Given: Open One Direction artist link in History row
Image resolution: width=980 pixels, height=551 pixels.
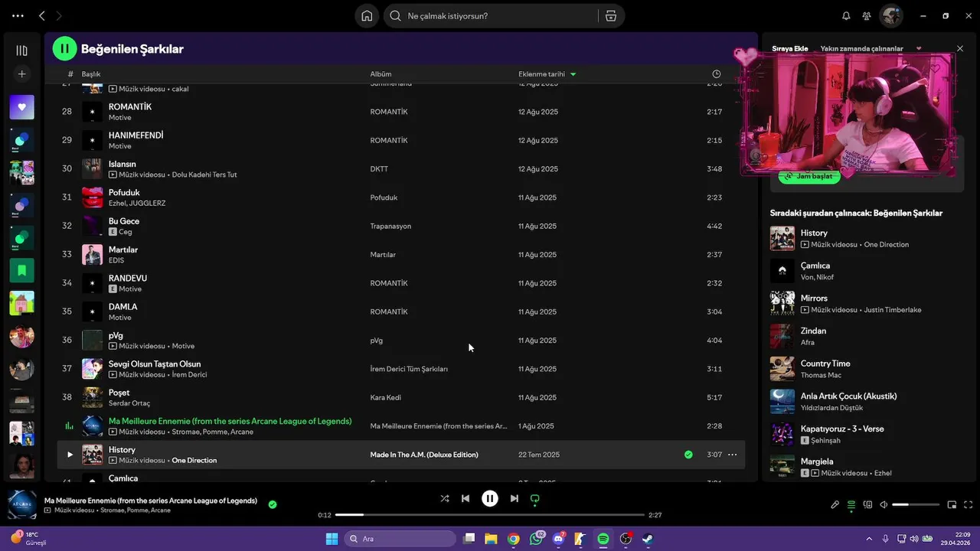Looking at the screenshot, I should [194, 460].
